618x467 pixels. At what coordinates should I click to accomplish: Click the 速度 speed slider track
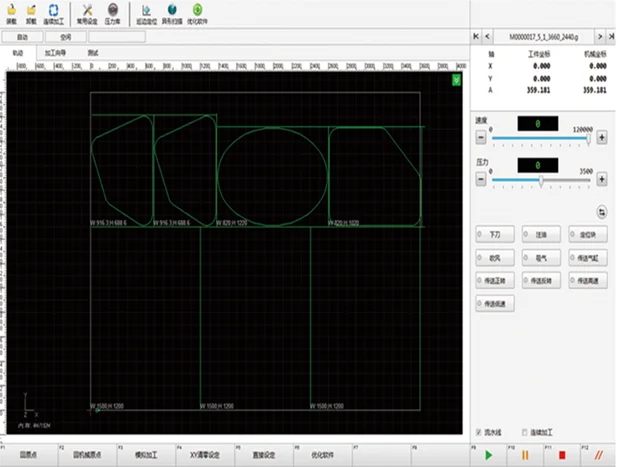(x=540, y=139)
